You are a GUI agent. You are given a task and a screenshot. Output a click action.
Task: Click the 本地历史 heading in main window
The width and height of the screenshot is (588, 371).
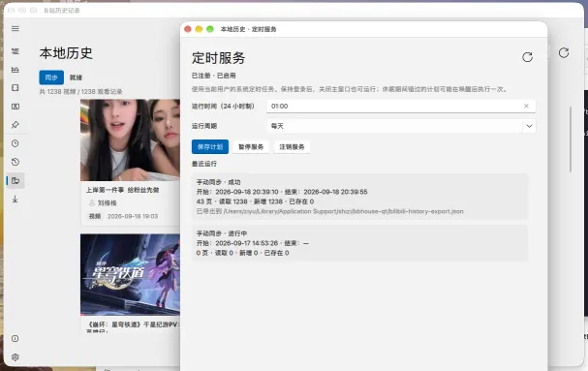coord(66,53)
